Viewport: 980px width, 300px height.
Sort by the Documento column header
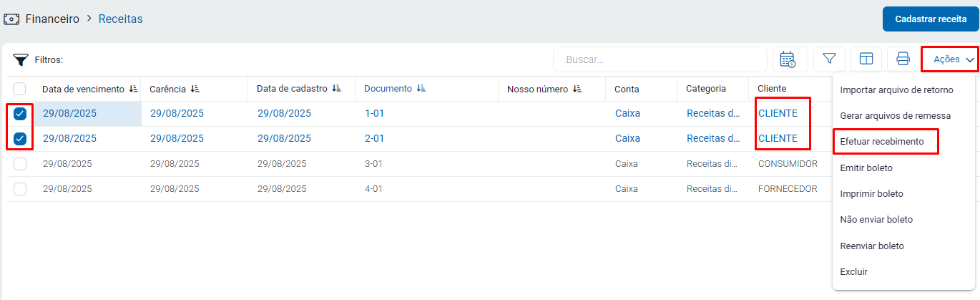click(388, 89)
